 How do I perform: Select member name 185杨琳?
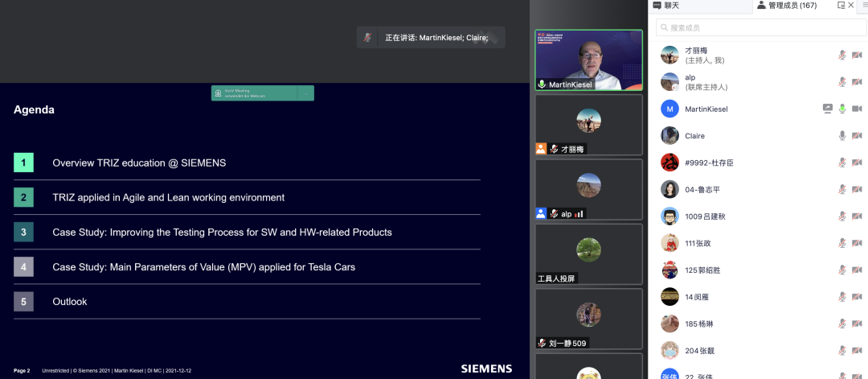(x=700, y=323)
